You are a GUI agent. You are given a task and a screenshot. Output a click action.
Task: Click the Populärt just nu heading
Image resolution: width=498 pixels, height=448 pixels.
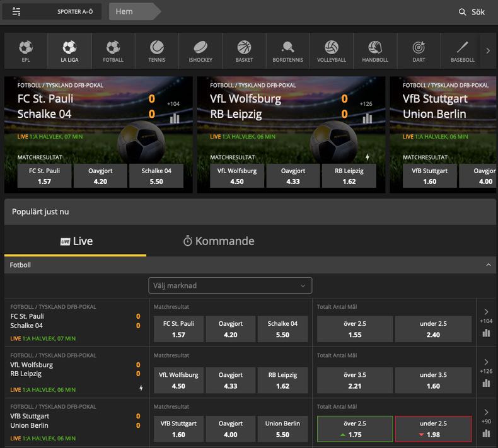[x=40, y=212]
